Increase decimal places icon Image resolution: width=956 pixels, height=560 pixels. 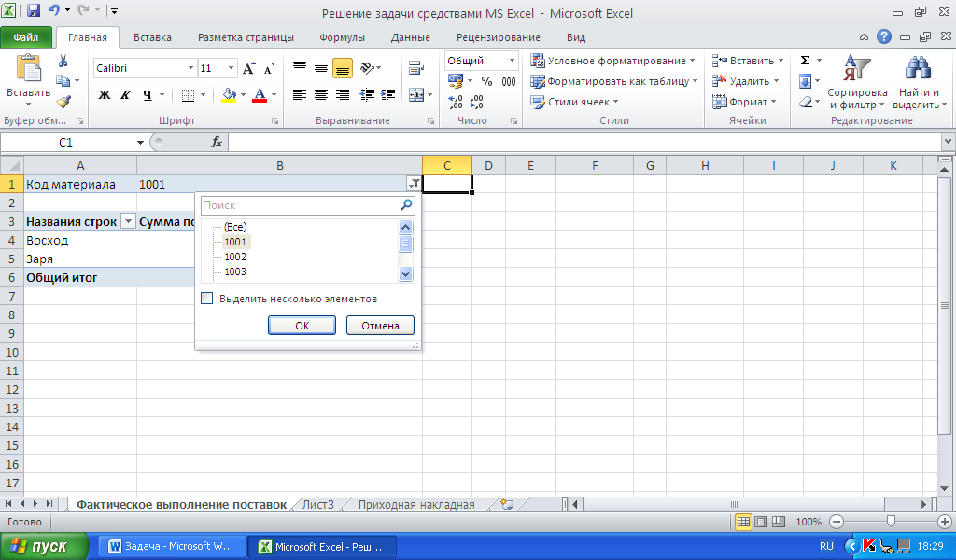(456, 102)
